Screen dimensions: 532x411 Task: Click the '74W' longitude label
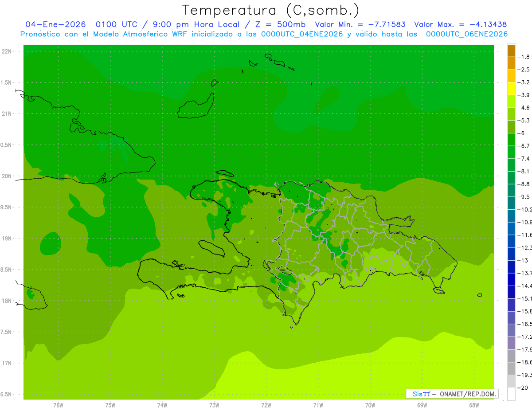[x=162, y=405]
